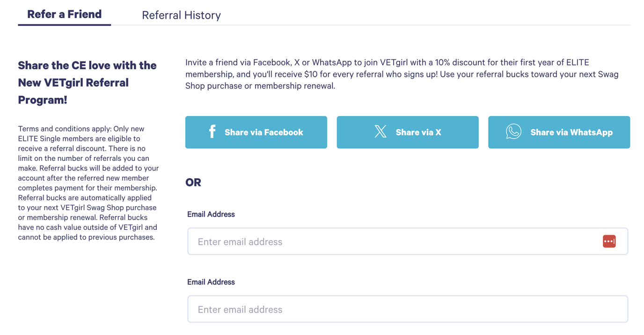
Task: Click the Email Address label above the first field
Action: point(211,214)
